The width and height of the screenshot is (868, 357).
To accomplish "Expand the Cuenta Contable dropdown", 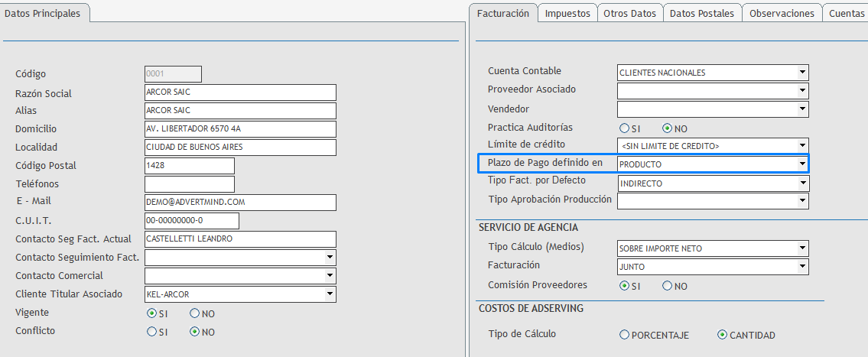I will 801,73.
